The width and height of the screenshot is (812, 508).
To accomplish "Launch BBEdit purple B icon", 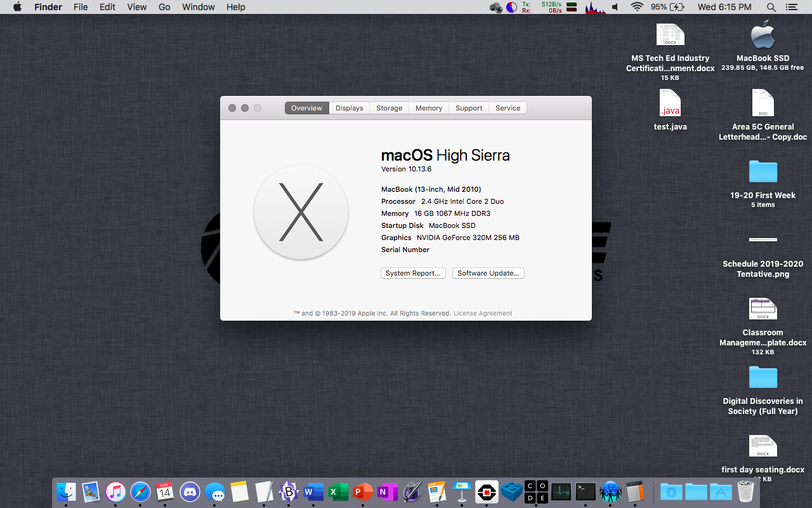I will tap(289, 491).
